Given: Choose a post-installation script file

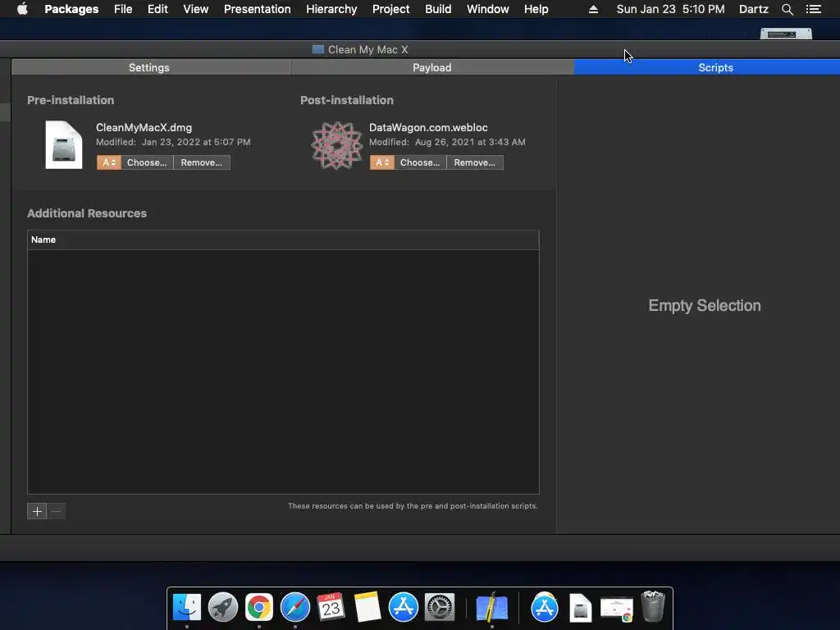Looking at the screenshot, I should (x=420, y=162).
